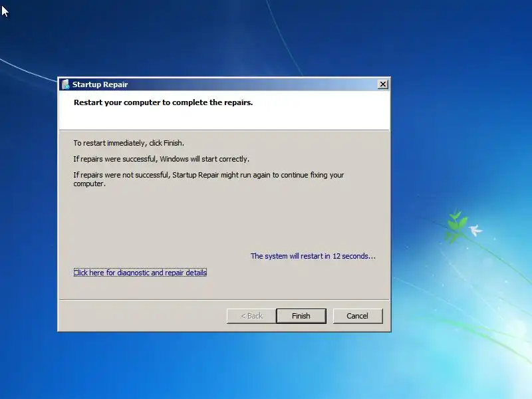The width and height of the screenshot is (532, 399).
Task: Click 'Restart your computer to complete the repairs' heading
Action: click(x=163, y=102)
